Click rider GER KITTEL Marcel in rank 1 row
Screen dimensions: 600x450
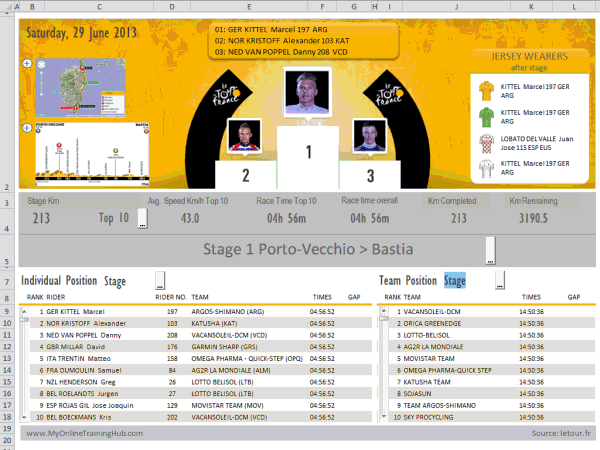pos(75,311)
